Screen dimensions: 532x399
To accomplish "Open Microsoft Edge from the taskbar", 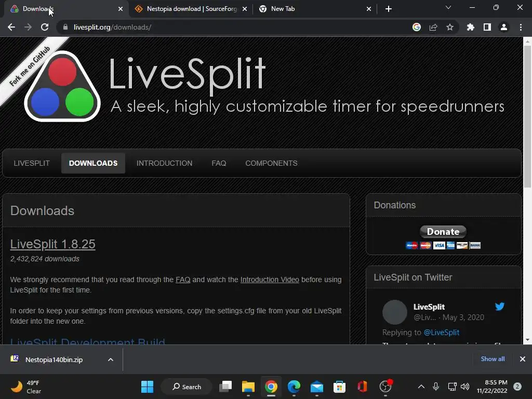I will (294, 387).
